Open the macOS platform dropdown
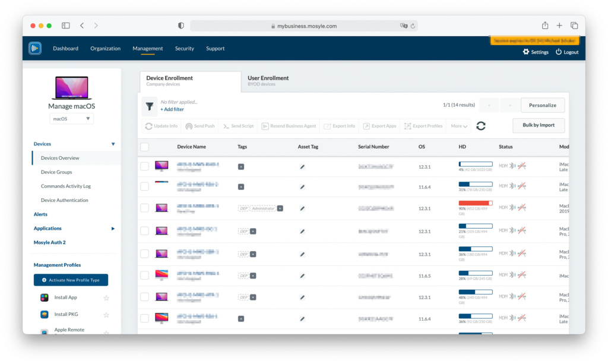The height and width of the screenshot is (364, 608). (71, 119)
